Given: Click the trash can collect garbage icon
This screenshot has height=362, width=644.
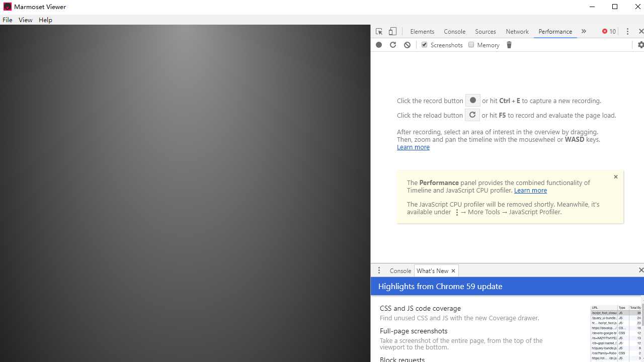Looking at the screenshot, I should coord(509,45).
